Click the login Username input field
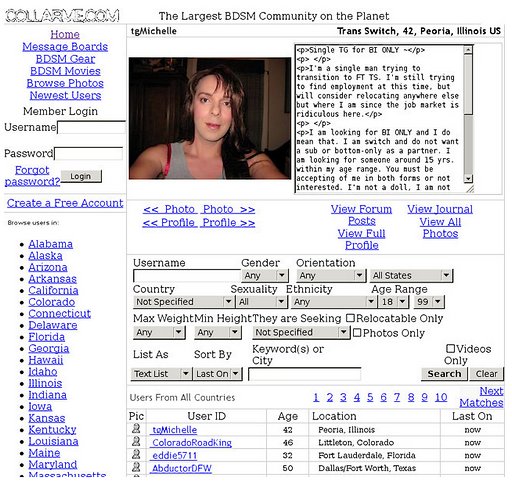Viewport: 512px width, 485px height. [91, 127]
